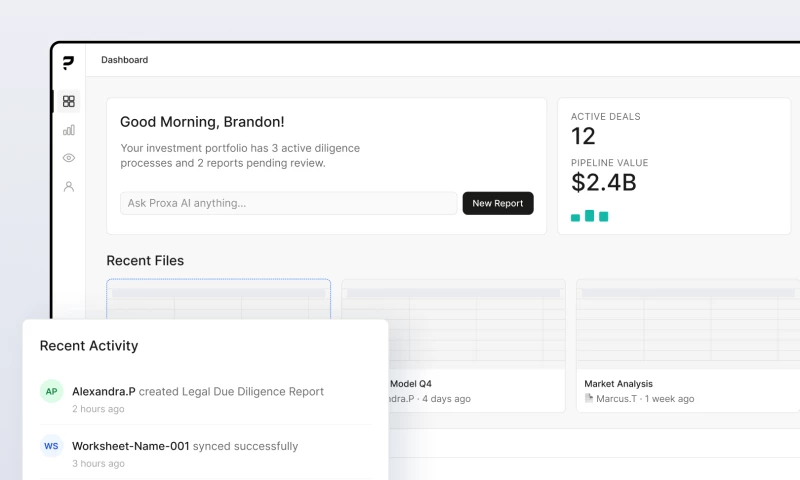
Task: Click the 3 hours ago timestamp
Action: [98, 463]
